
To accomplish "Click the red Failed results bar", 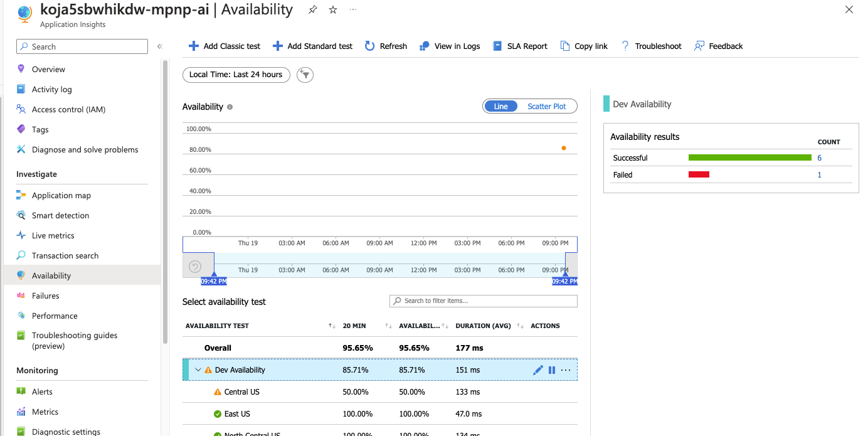I will click(699, 175).
